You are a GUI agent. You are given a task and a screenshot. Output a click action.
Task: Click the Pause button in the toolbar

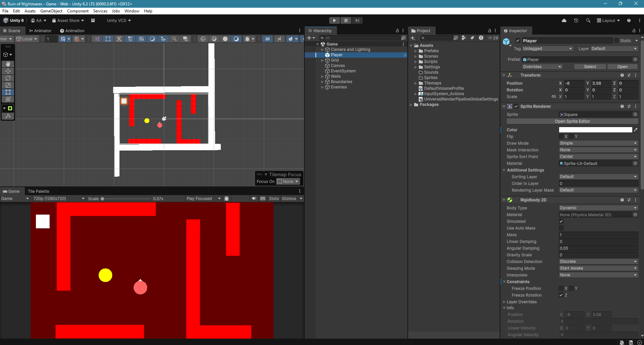tap(346, 20)
